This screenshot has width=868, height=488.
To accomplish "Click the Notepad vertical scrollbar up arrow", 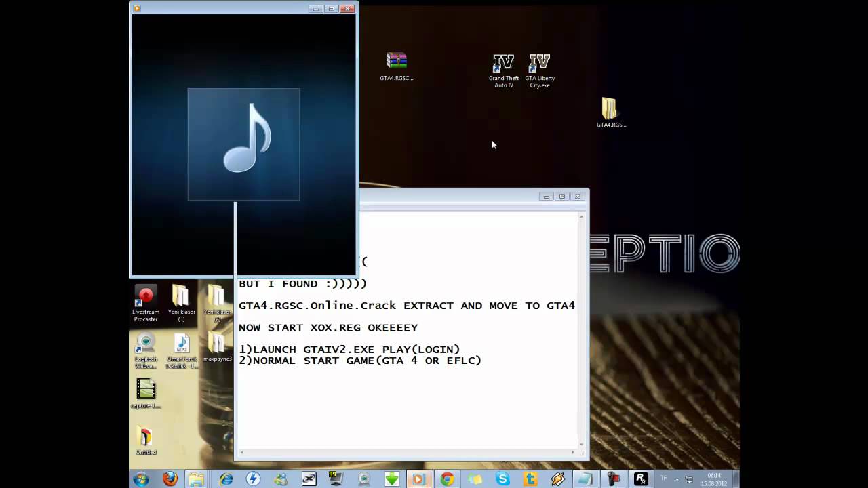I will coord(581,216).
